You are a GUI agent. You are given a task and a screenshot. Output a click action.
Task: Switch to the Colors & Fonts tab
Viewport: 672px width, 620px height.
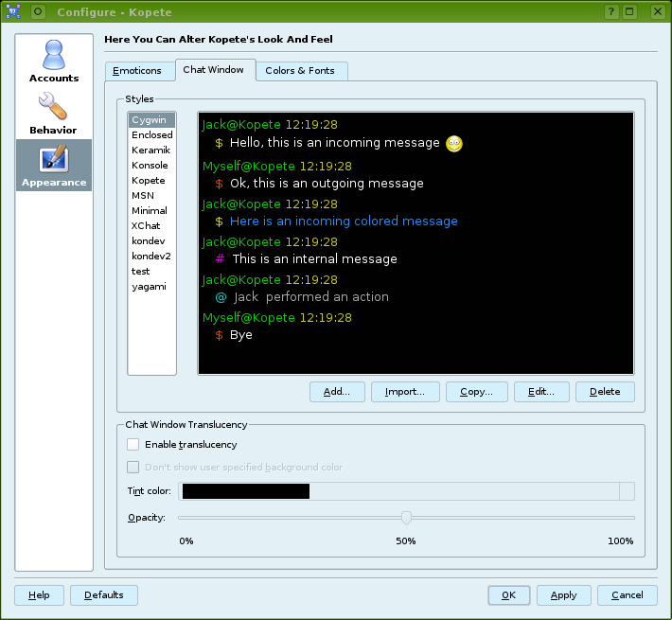click(302, 71)
